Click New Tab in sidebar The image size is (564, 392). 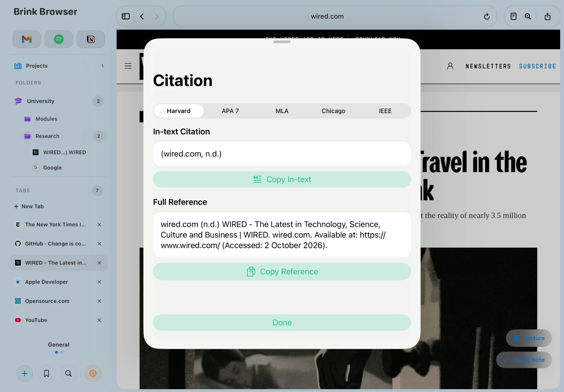coord(29,206)
